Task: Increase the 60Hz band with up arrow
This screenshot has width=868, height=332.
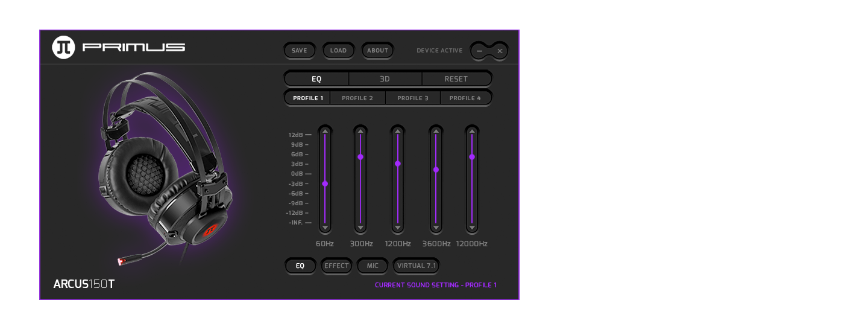Action: click(x=325, y=130)
